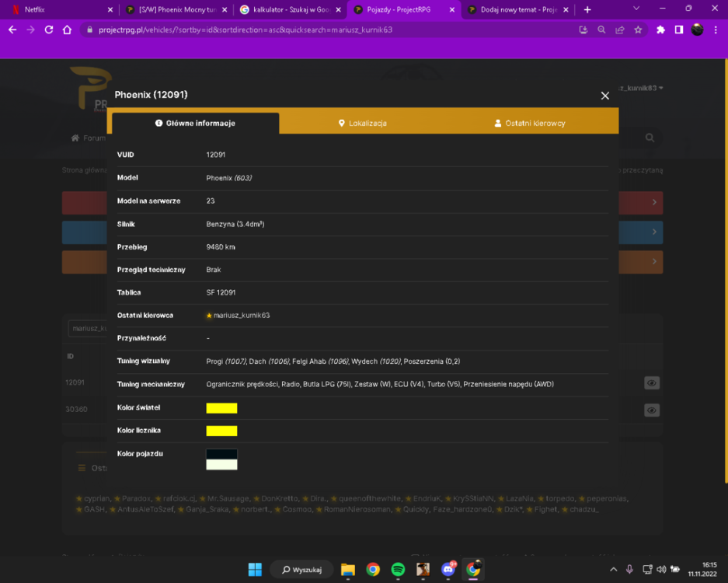728x583 pixels.
Task: Expand the browser tab search chevron
Action: click(636, 9)
